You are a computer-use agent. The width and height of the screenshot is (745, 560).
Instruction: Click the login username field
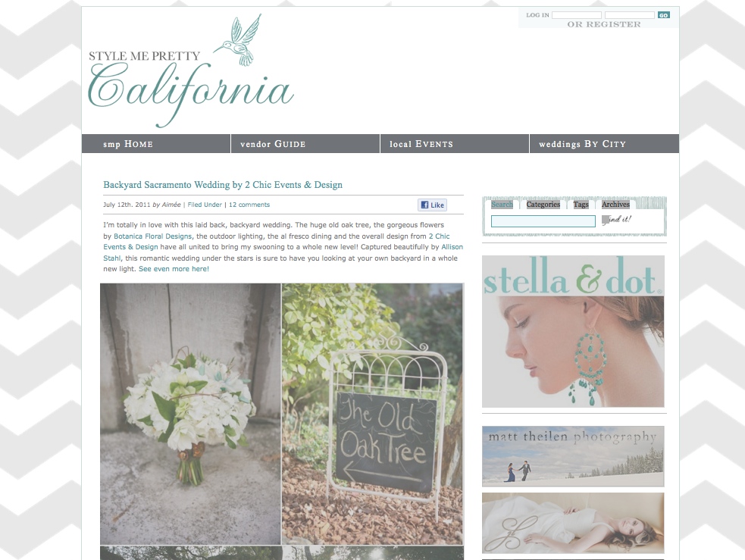576,15
